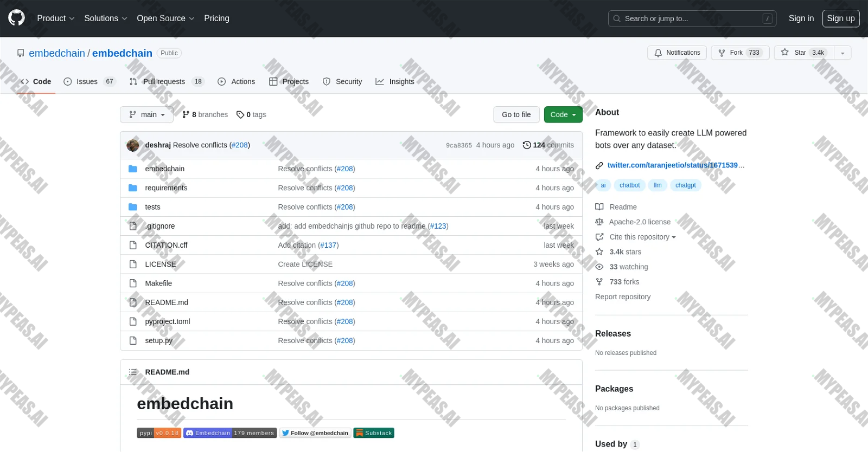Click the Discord Embedchain members badge
The image size is (868, 452).
230,433
